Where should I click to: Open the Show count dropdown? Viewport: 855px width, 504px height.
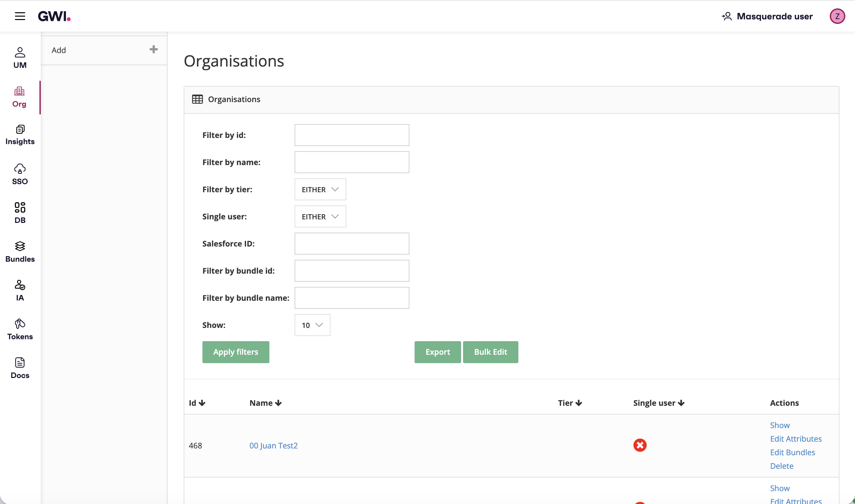click(x=312, y=325)
